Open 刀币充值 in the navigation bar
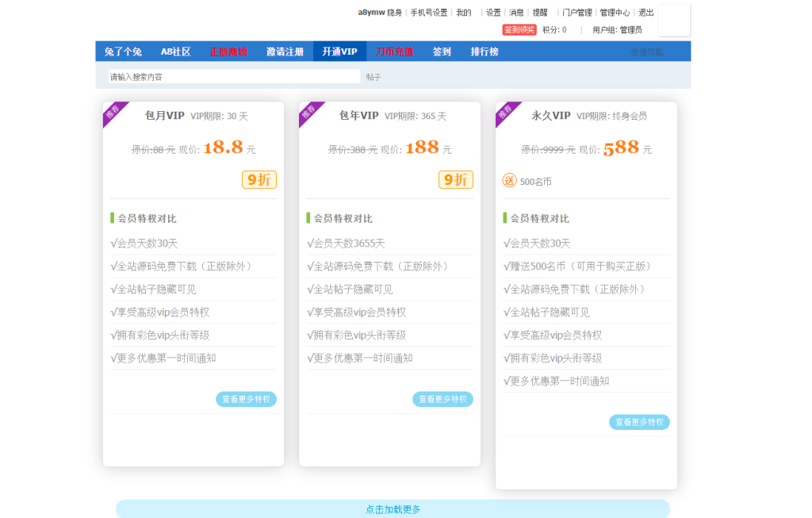 click(395, 52)
